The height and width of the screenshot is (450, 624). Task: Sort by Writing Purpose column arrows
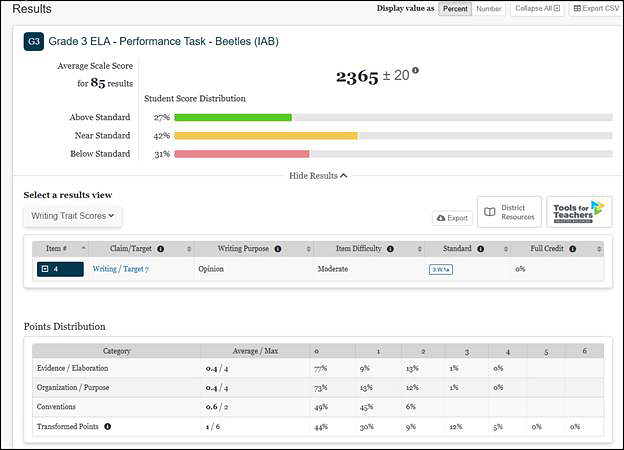[x=308, y=249]
